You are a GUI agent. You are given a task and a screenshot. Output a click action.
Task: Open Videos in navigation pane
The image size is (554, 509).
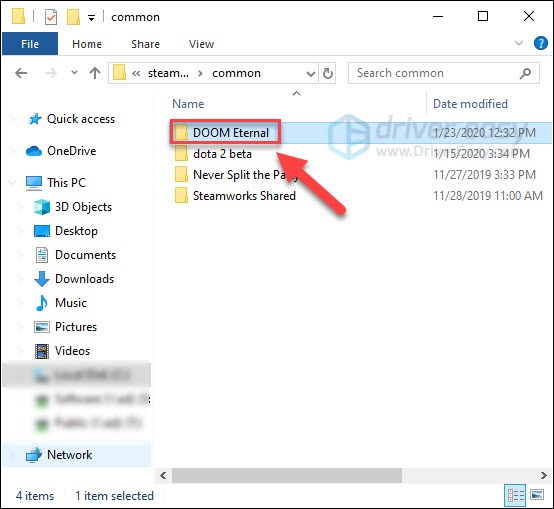[72, 351]
